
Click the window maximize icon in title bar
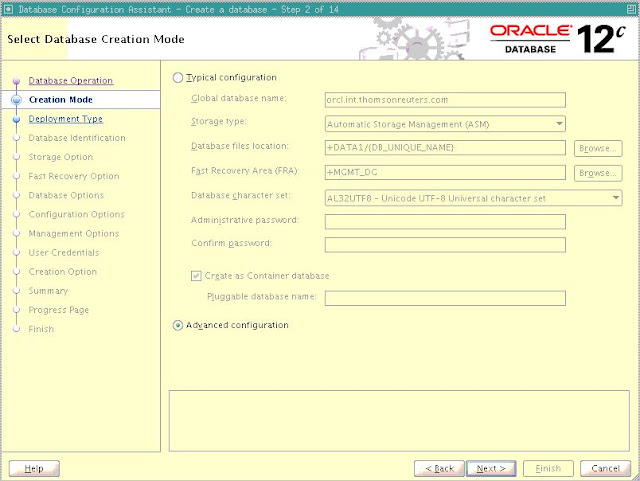pyautogui.click(x=631, y=9)
